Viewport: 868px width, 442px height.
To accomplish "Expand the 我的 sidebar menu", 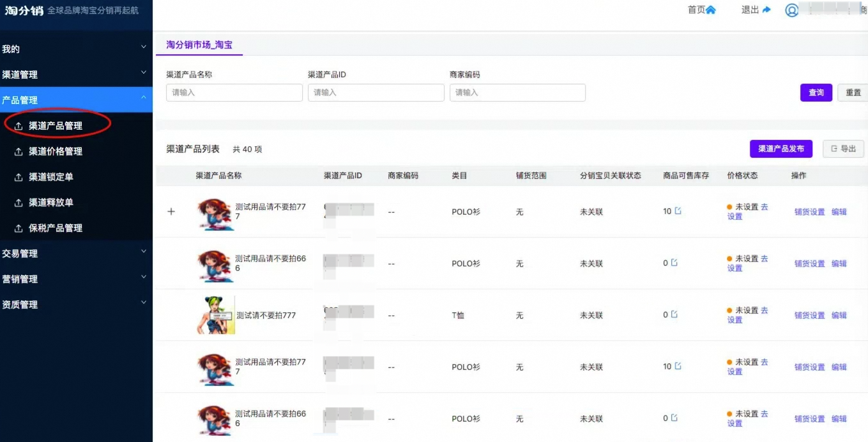I will click(76, 49).
